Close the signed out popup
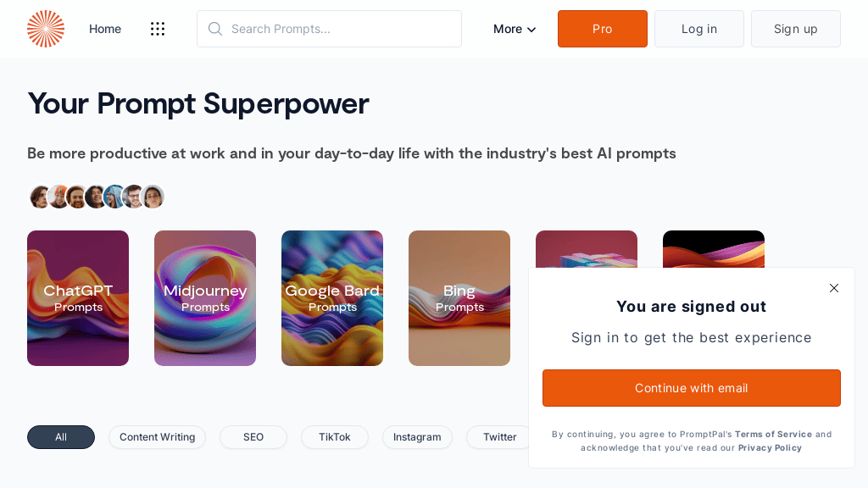 pos(834,288)
